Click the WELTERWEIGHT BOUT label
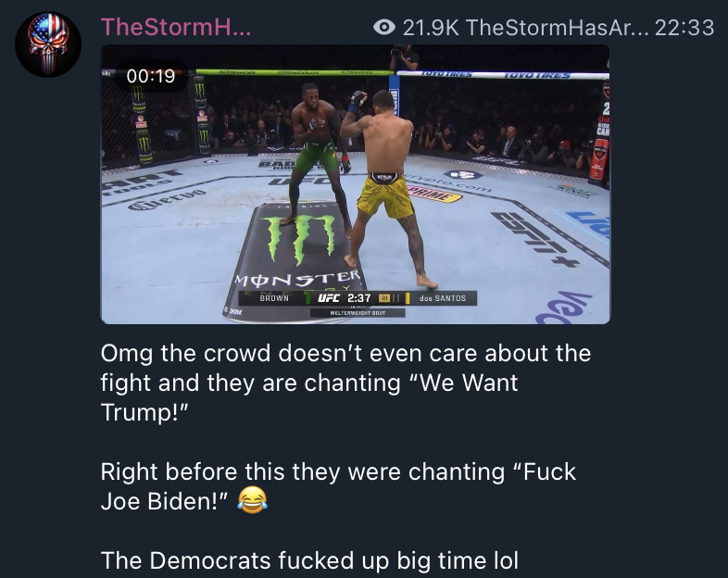 [358, 313]
